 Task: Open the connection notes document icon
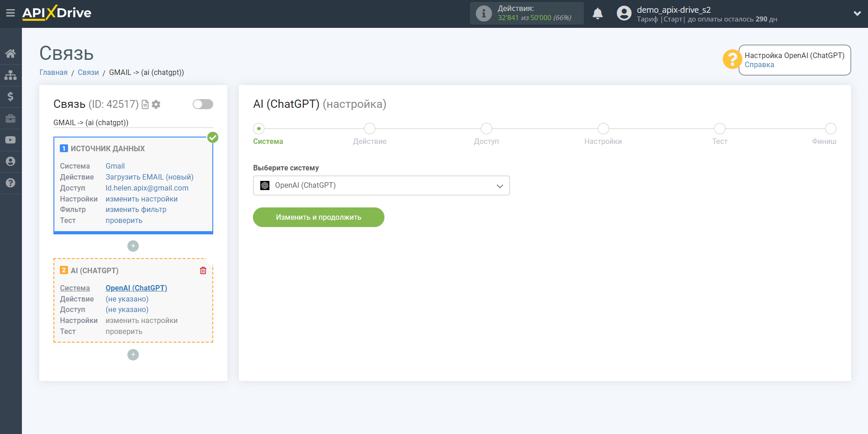[x=145, y=105]
